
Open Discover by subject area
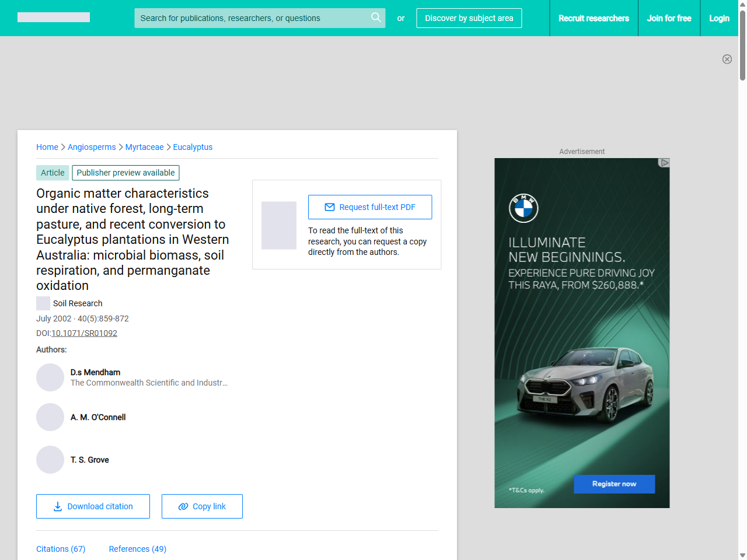(469, 18)
